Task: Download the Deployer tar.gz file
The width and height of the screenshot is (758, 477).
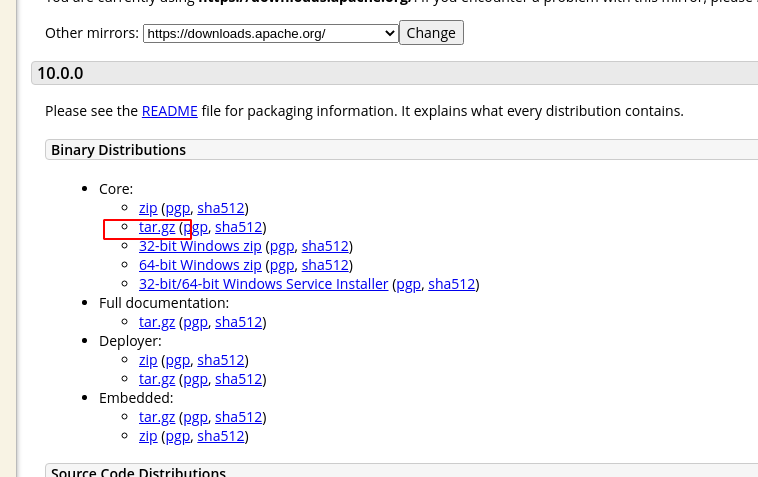Action: click(157, 379)
